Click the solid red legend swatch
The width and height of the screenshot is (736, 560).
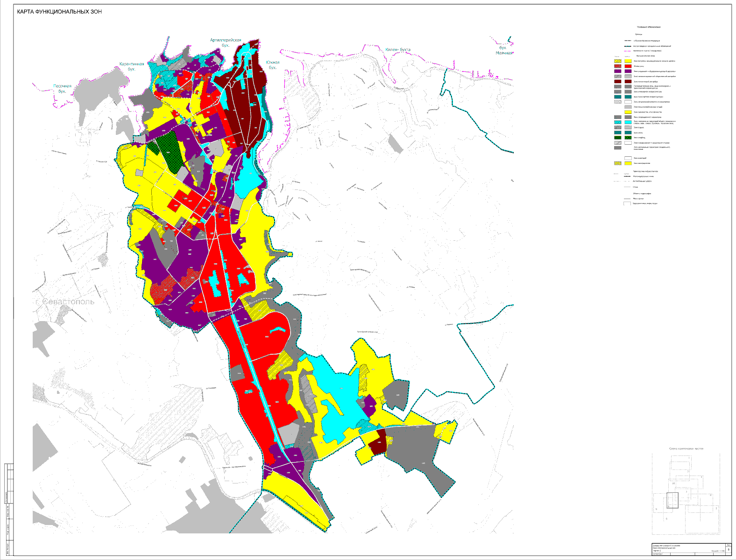(x=628, y=66)
